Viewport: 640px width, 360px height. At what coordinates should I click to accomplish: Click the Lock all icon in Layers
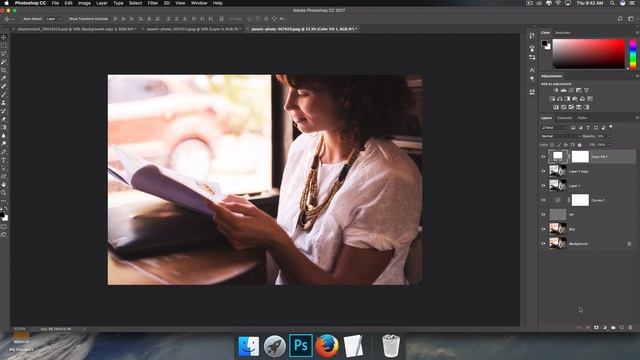click(x=580, y=144)
